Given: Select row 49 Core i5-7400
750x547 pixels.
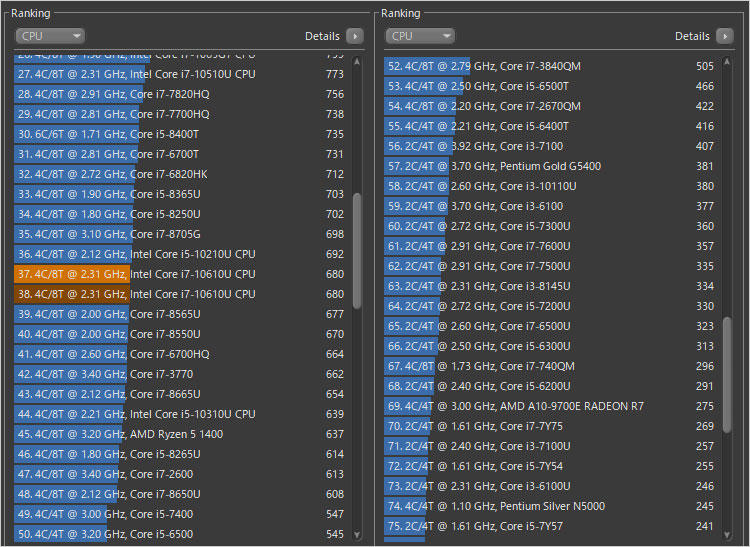Looking at the screenshot, I should coord(182,514).
